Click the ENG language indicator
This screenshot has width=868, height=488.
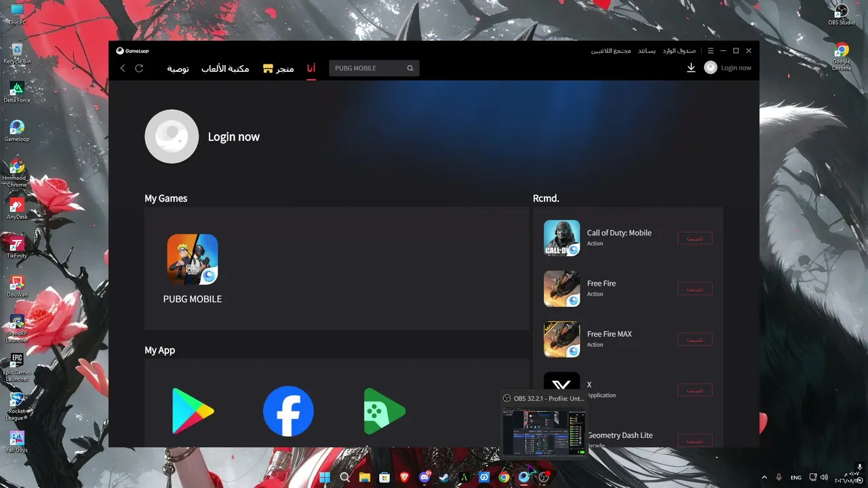[x=796, y=477]
